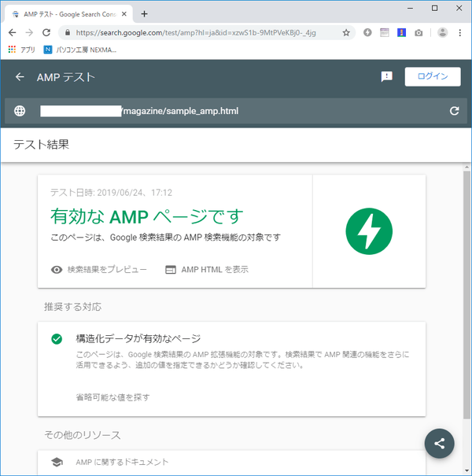Click the AMP テスト browser tab
This screenshot has height=476, width=472.
[69, 14]
